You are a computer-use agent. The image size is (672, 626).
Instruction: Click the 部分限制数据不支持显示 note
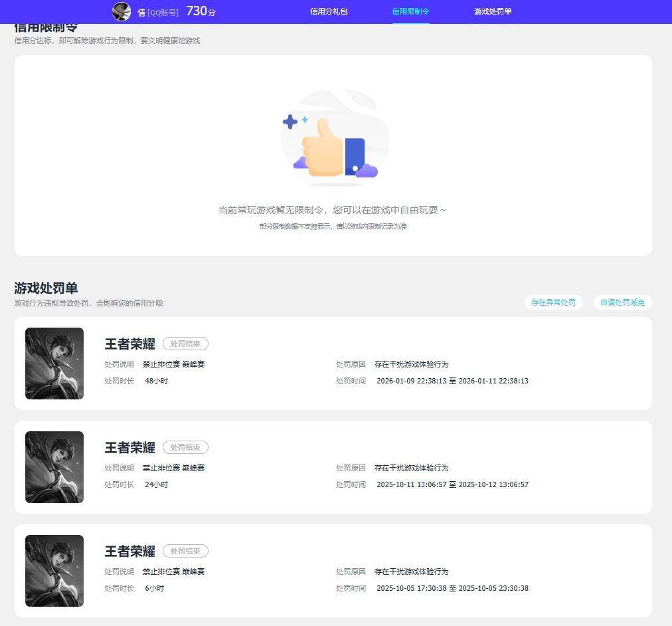(x=333, y=227)
